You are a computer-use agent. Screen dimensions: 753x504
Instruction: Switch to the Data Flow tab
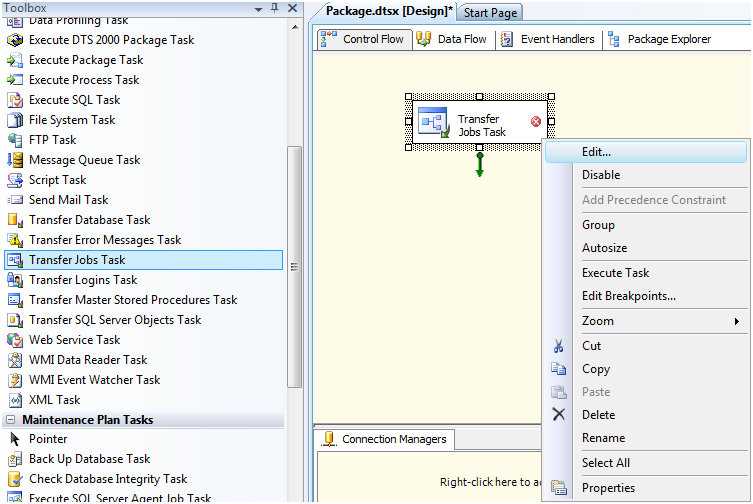tap(452, 39)
